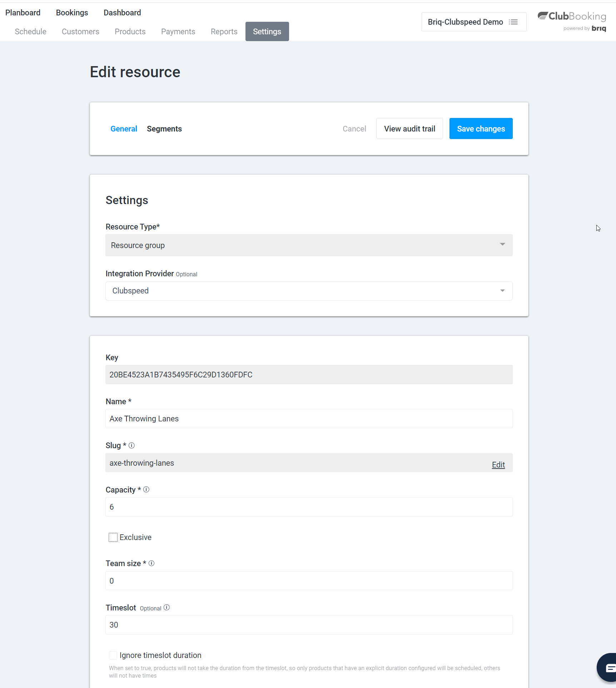Screen dimensions: 616x688
Task: Switch to the Segments tab
Action: [164, 129]
